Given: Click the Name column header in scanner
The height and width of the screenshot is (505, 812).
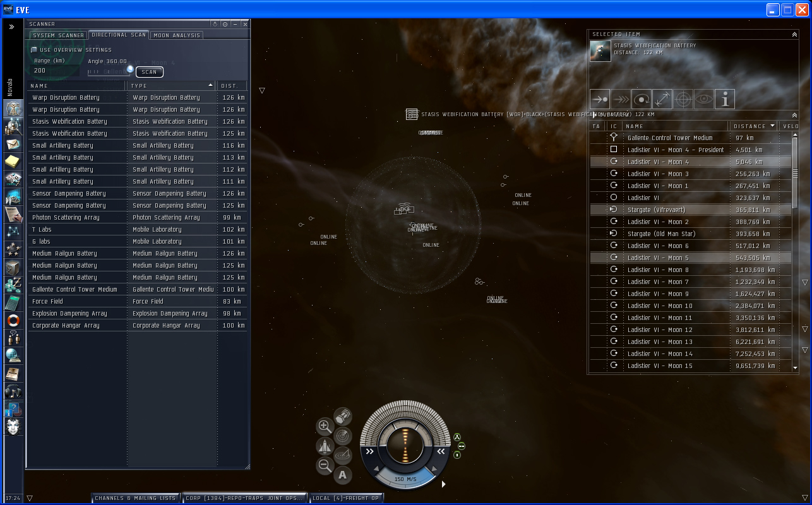Looking at the screenshot, I should coord(78,85).
